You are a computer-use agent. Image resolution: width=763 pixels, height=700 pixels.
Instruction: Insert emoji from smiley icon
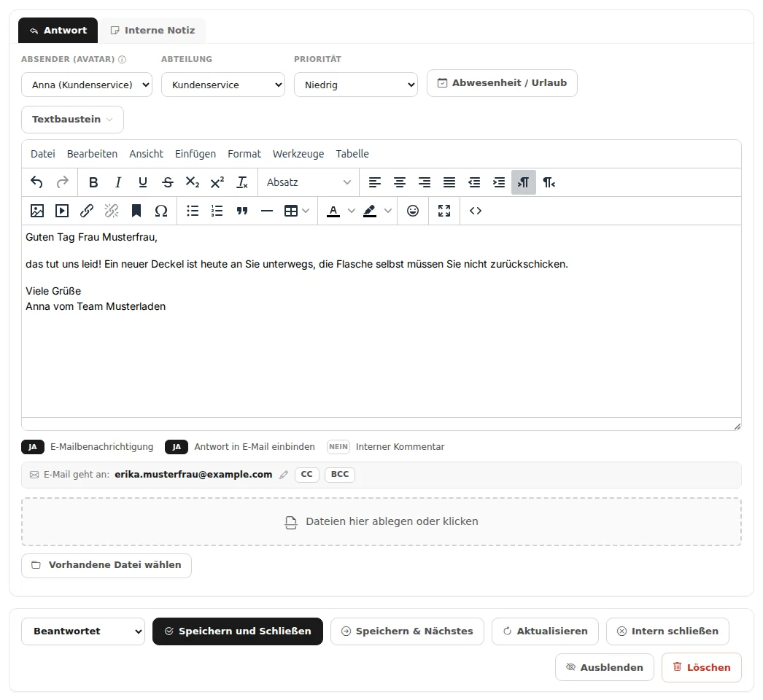pos(413,211)
